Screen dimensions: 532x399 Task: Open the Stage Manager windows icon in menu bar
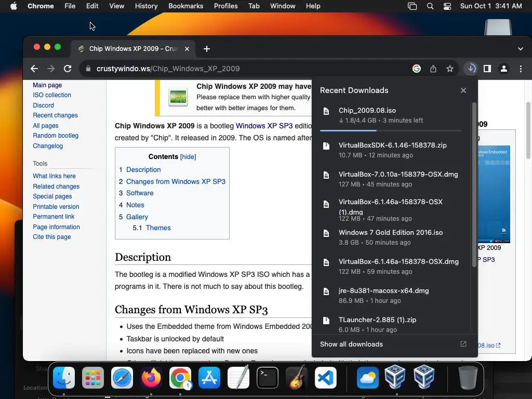tap(412, 6)
